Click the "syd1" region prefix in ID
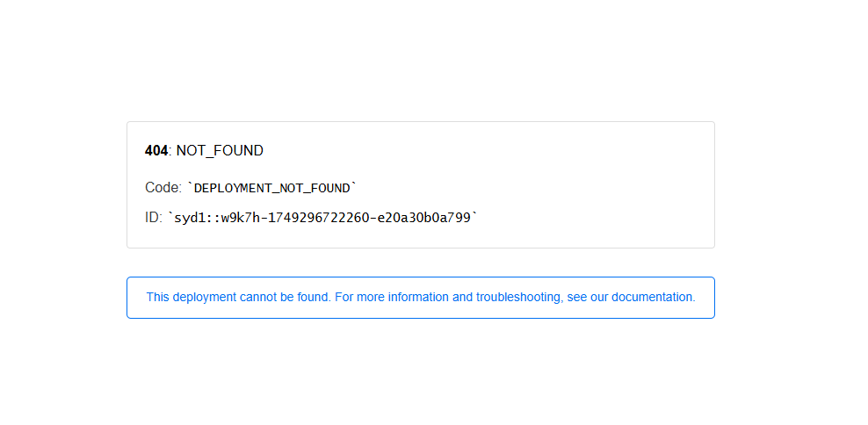The height and width of the screenshot is (425, 868). [189, 217]
